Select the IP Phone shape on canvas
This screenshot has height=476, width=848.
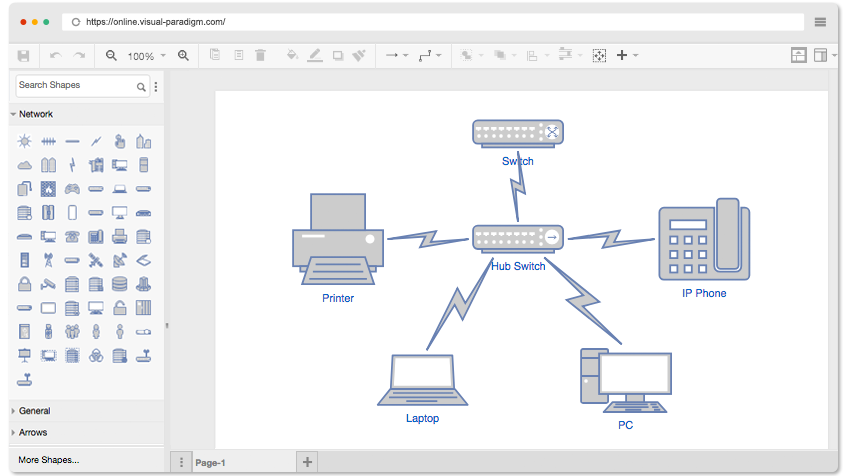pyautogui.click(x=704, y=239)
